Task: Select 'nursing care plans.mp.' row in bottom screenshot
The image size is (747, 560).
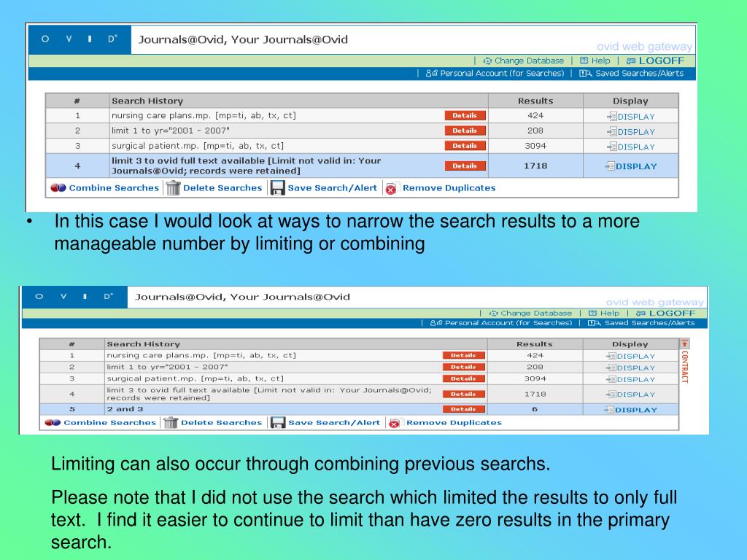Action: pos(359,355)
